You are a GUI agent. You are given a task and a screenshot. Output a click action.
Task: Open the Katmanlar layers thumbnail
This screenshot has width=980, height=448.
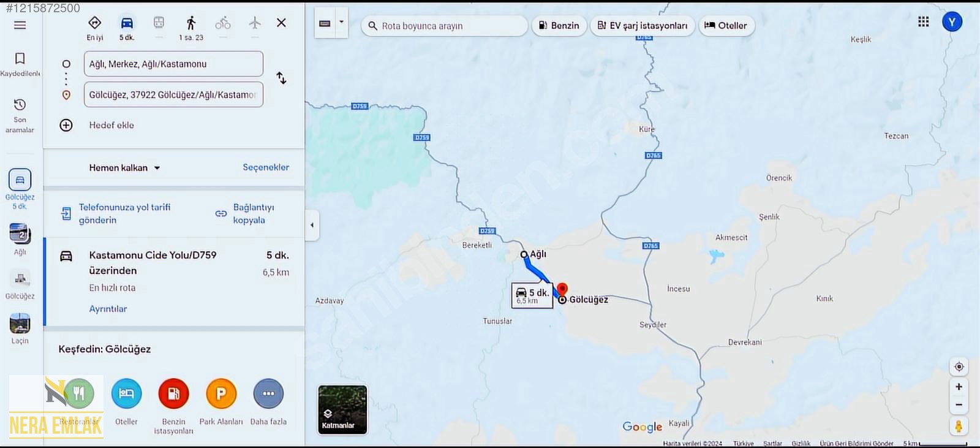(342, 409)
